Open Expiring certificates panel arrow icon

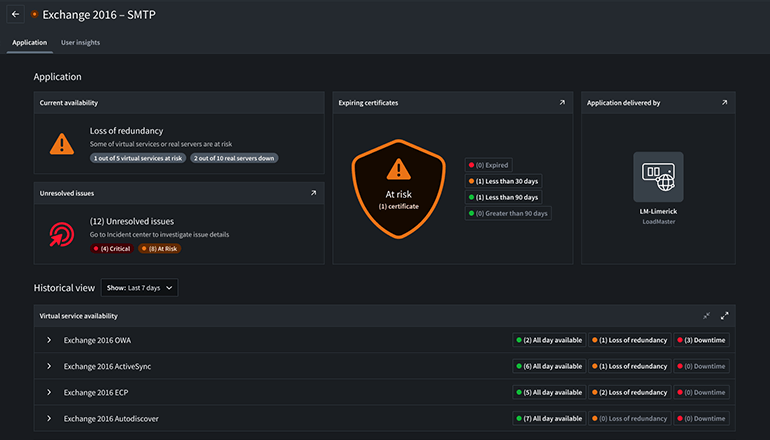[562, 103]
